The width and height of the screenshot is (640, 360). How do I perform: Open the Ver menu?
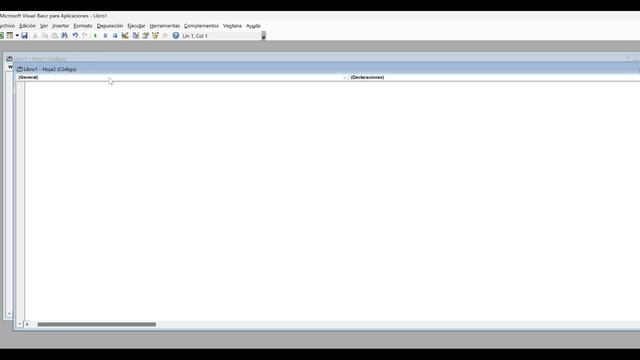(x=44, y=26)
